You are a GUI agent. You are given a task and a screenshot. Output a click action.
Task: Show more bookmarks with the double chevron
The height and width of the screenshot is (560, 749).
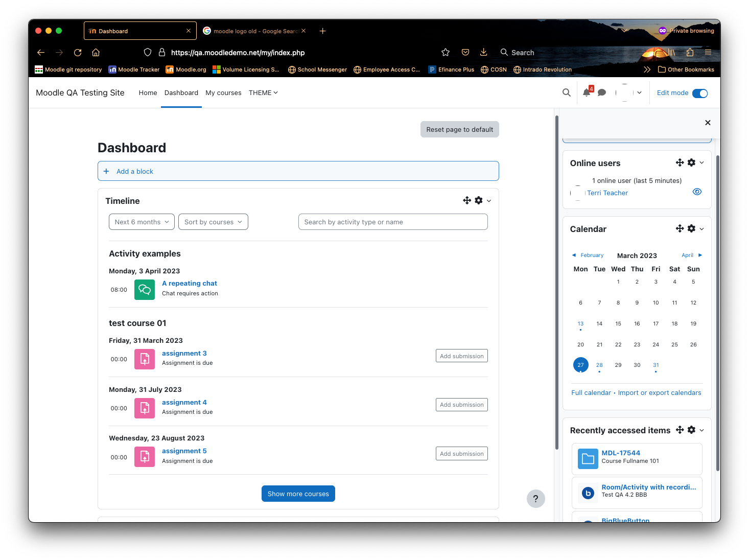pos(647,69)
